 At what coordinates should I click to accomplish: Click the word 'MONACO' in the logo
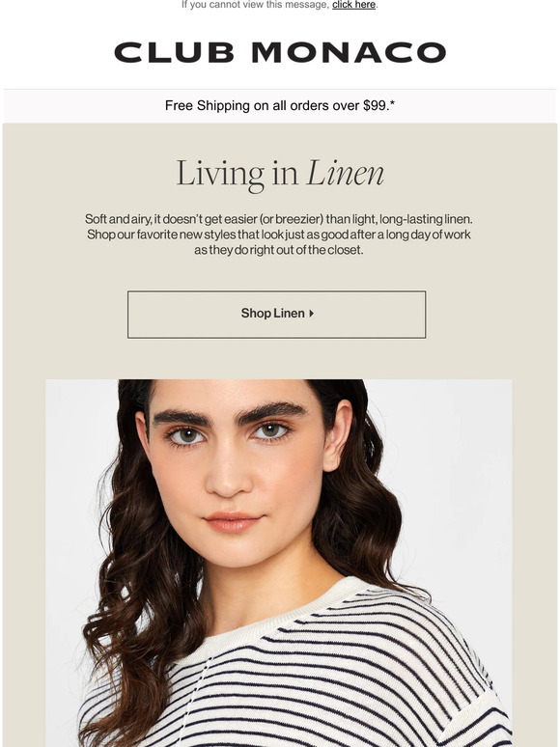click(349, 52)
